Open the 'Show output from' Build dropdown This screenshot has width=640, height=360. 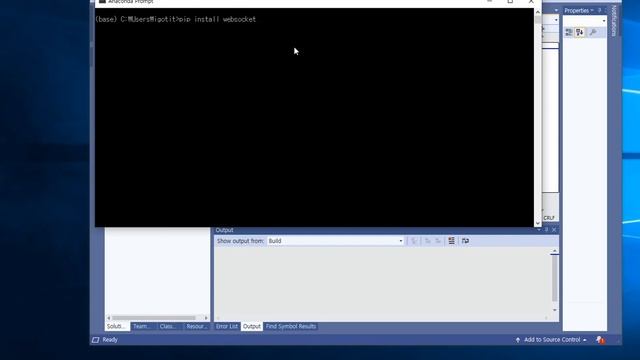(335, 241)
